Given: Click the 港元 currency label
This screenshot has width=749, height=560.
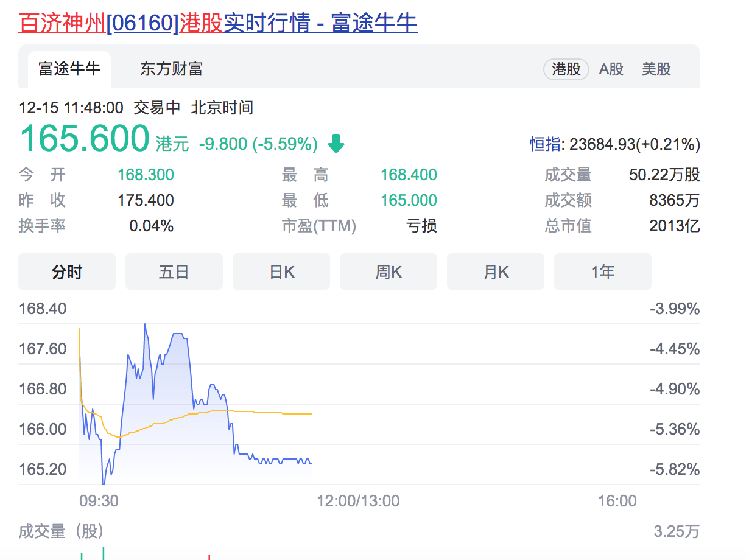Looking at the screenshot, I should pyautogui.click(x=173, y=144).
